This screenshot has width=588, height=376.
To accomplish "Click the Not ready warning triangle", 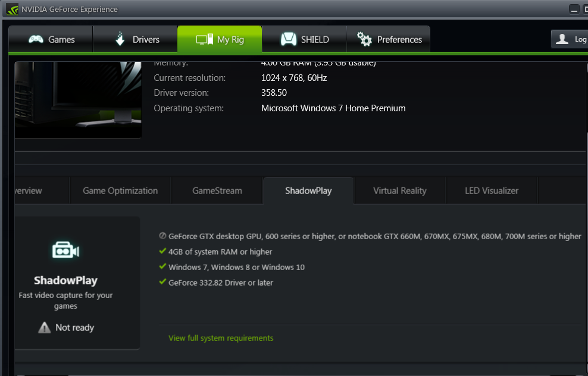I will 44,328.
